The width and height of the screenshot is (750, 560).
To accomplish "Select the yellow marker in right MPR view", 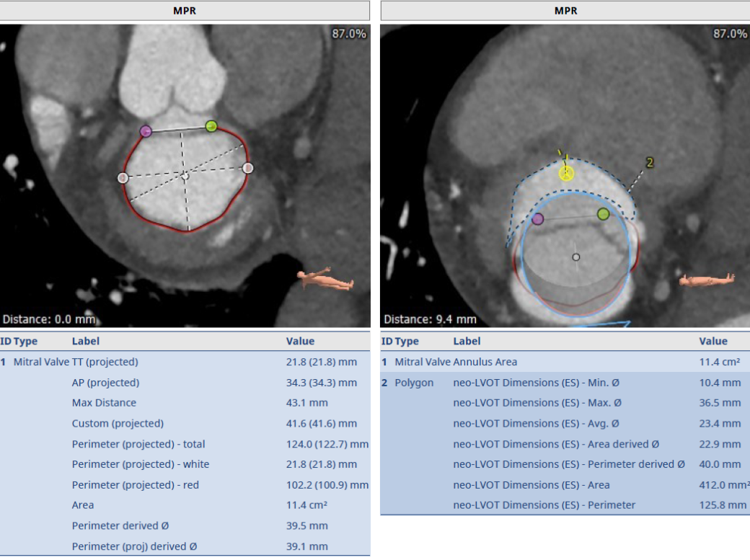I will (567, 173).
